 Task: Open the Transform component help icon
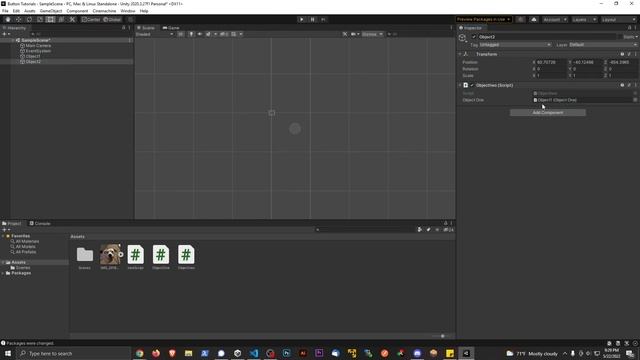(622, 54)
